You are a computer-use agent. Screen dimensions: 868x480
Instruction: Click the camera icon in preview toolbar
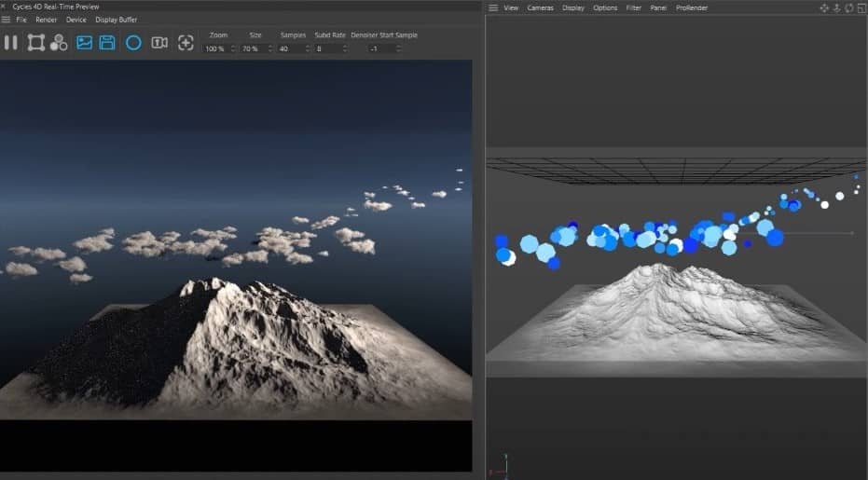159,42
